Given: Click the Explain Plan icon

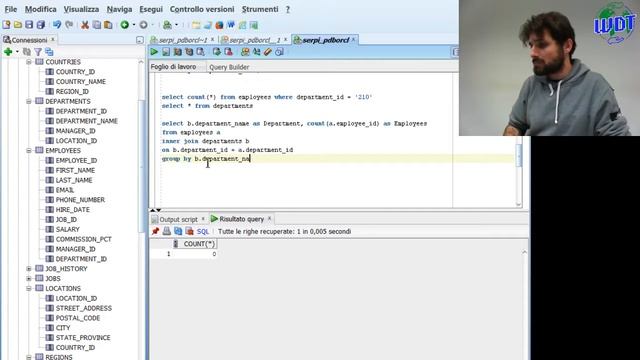Looking at the screenshot, I should tap(178, 52).
